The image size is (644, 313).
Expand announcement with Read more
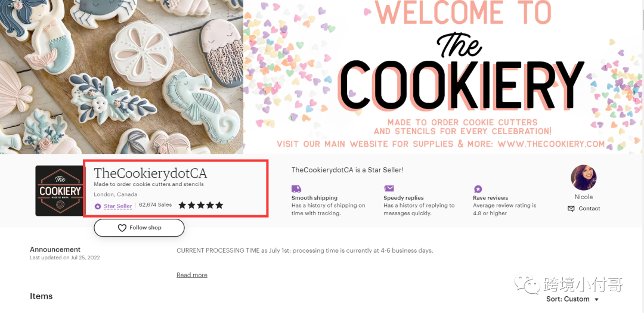pos(192,275)
